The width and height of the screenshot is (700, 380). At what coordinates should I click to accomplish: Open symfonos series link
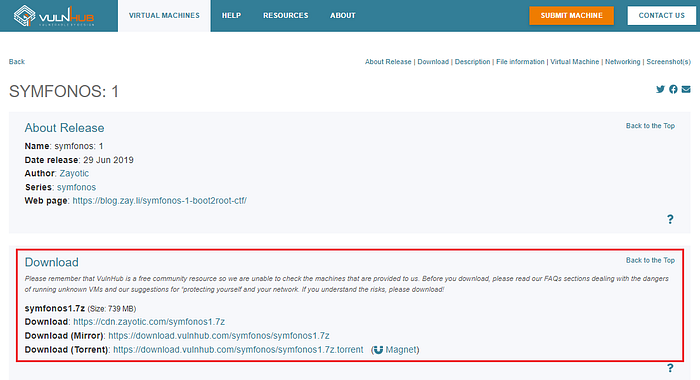(76, 187)
